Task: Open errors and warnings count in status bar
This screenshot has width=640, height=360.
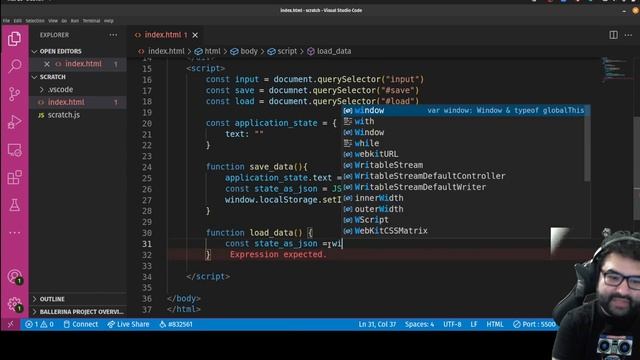Action: [39, 324]
